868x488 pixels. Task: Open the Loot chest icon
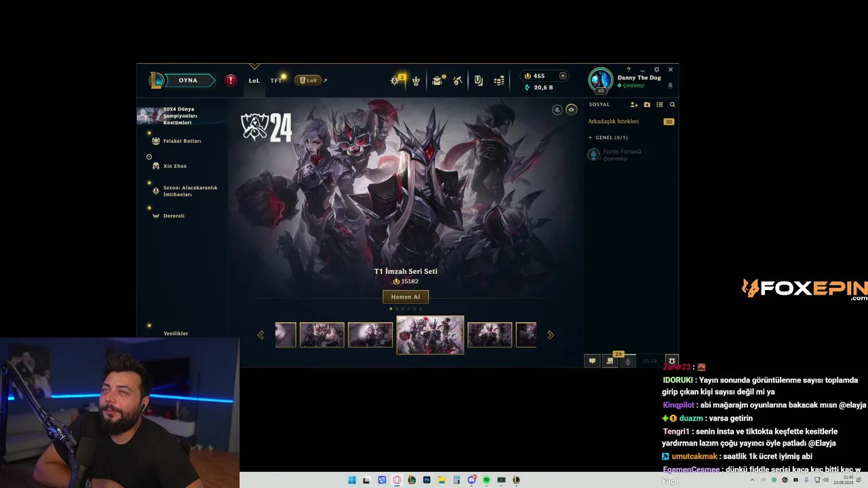click(437, 81)
